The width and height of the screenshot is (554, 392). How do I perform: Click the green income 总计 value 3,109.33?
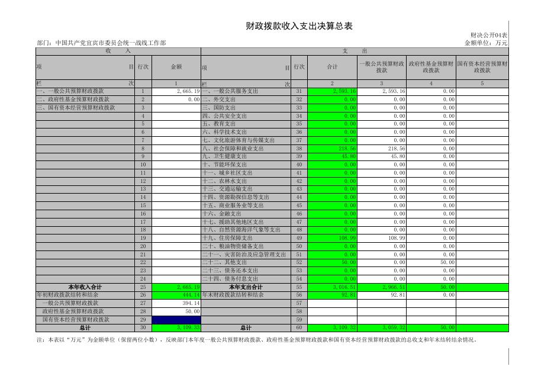[x=176, y=327]
